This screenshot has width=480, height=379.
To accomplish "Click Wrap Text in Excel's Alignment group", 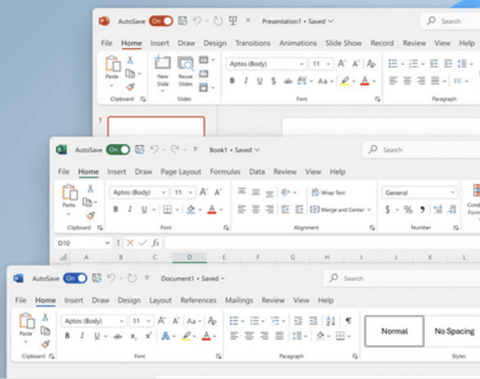I will (x=328, y=192).
